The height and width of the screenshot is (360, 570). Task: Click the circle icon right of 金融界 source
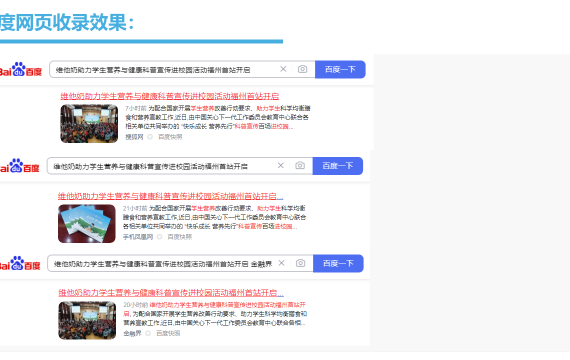(148, 333)
